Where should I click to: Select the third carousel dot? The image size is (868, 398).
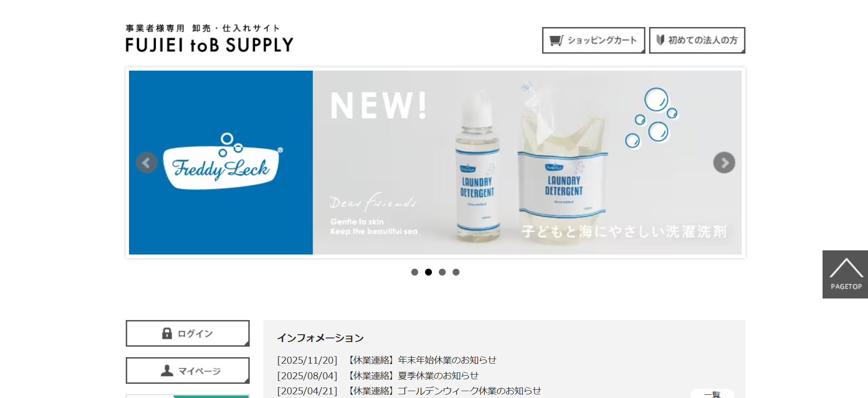pyautogui.click(x=442, y=272)
